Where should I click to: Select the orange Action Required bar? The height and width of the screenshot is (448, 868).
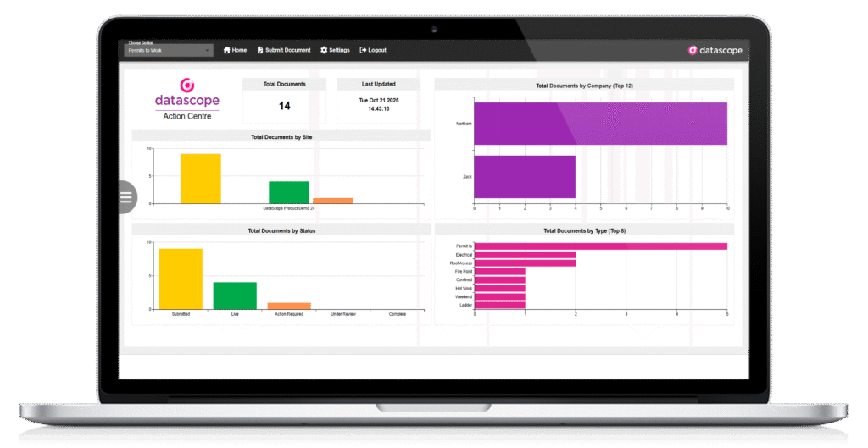tap(289, 306)
